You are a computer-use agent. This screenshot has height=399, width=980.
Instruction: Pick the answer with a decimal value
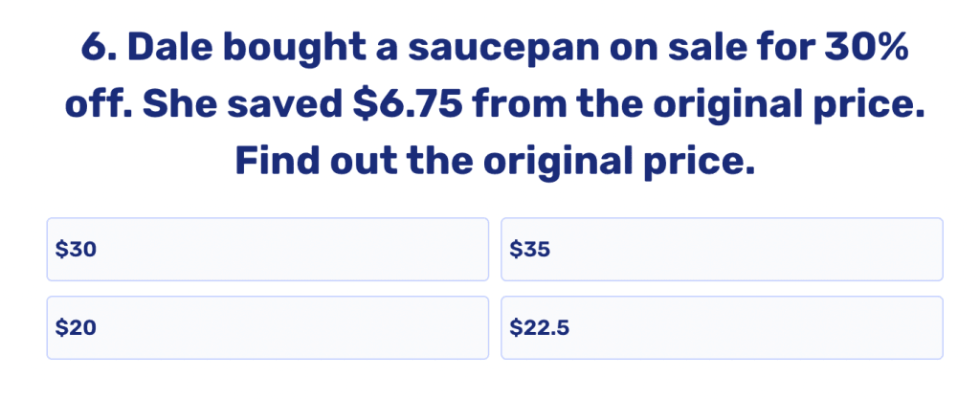tap(722, 328)
